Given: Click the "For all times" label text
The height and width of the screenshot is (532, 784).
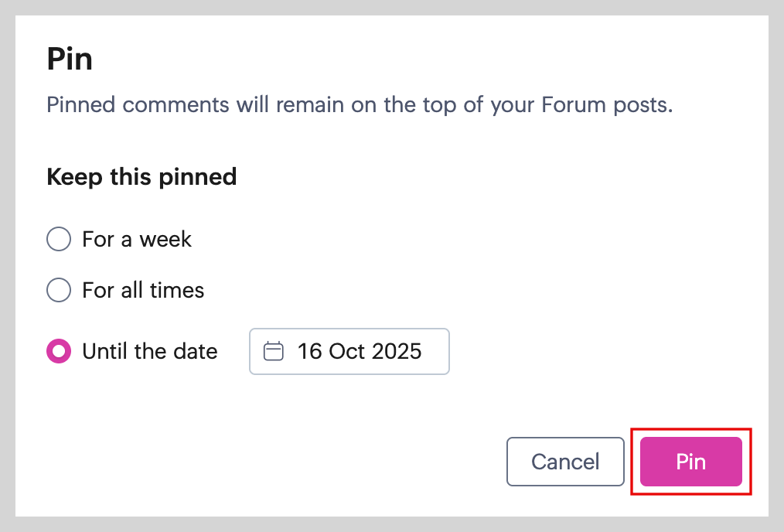Looking at the screenshot, I should 143,291.
